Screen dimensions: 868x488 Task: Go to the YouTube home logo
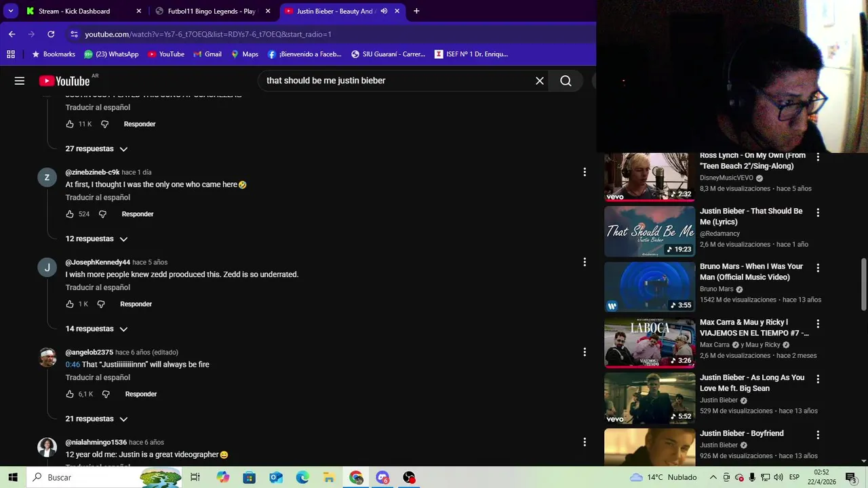click(64, 81)
